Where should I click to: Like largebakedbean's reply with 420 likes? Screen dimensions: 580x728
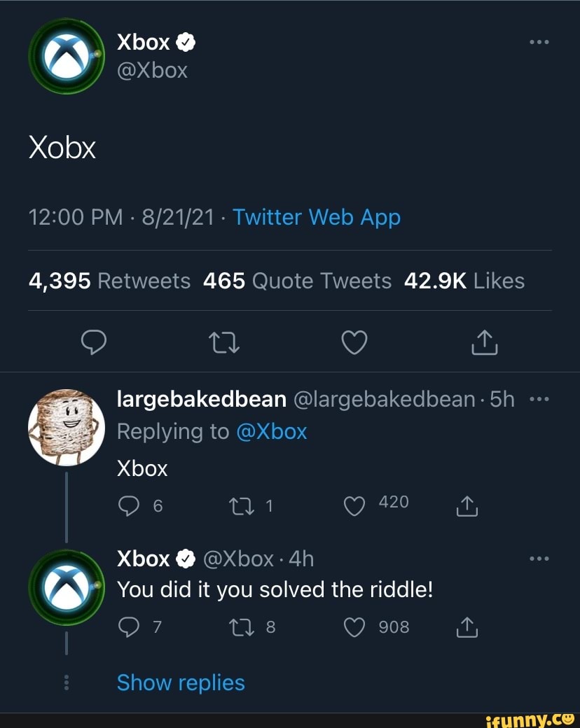356,504
